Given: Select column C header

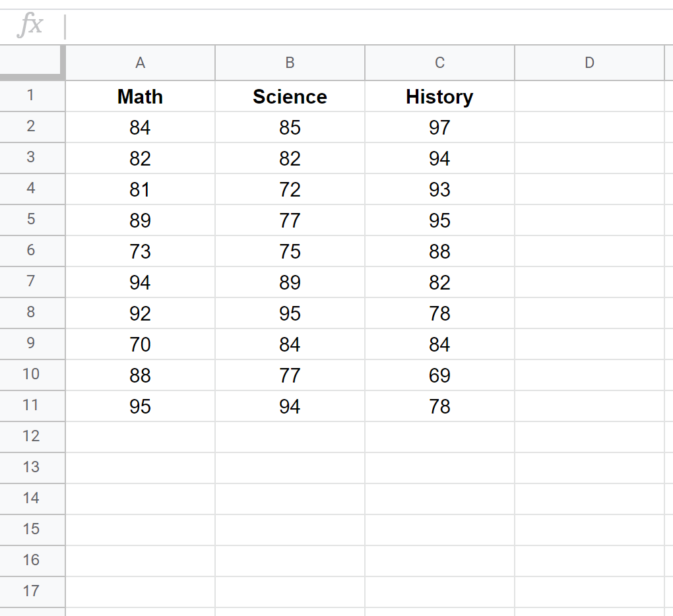Looking at the screenshot, I should point(439,63).
